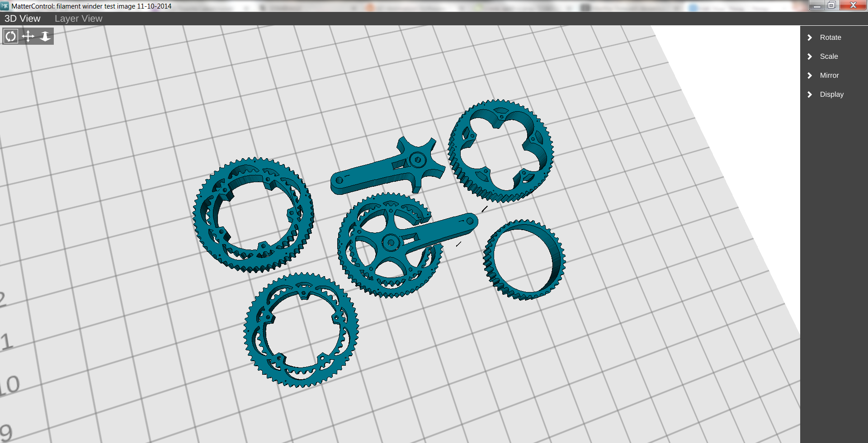Close the MatterControl window
This screenshot has width=868, height=443.
pos(853,5)
